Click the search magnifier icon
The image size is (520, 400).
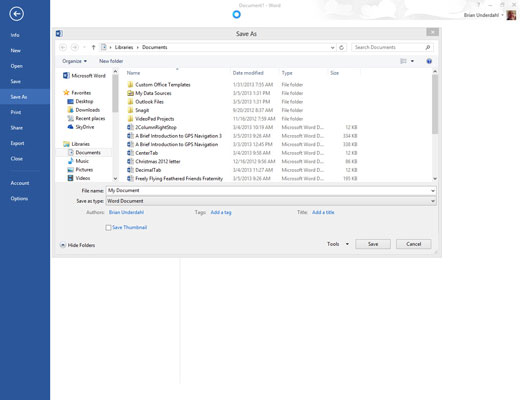click(x=428, y=47)
